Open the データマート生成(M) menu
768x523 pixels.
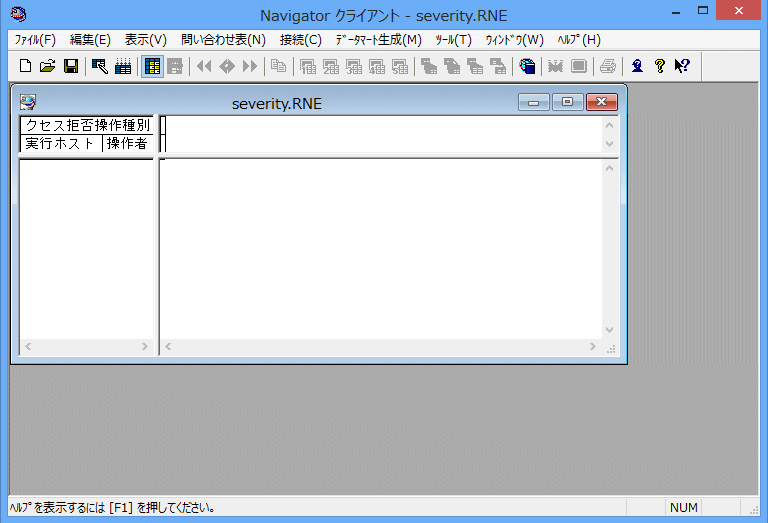[378, 40]
